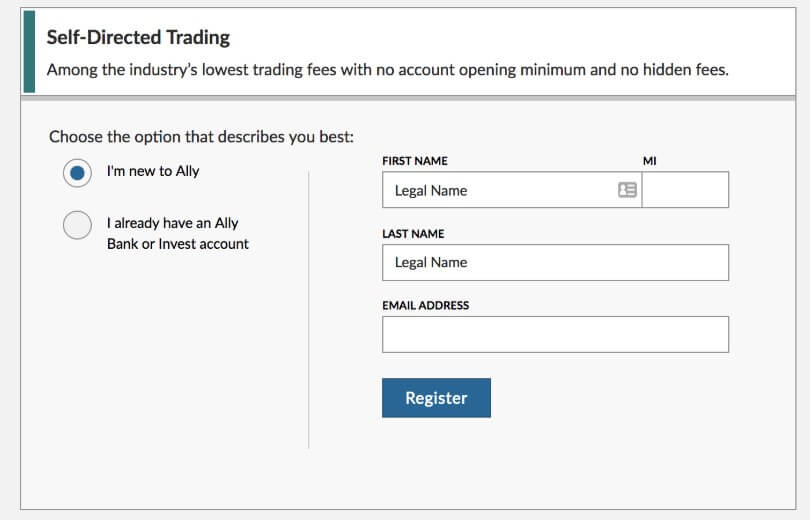Click the "I'm new to Ally" label text
The width and height of the screenshot is (810, 520).
pyautogui.click(x=153, y=171)
